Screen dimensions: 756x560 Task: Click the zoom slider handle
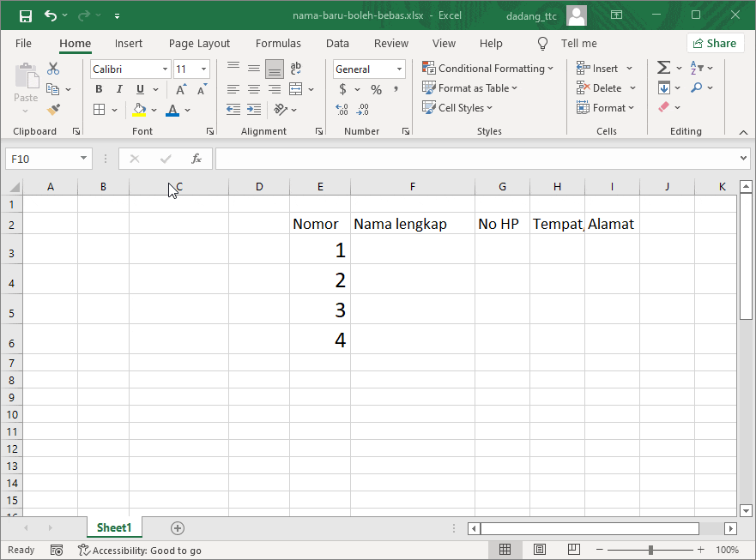click(651, 550)
